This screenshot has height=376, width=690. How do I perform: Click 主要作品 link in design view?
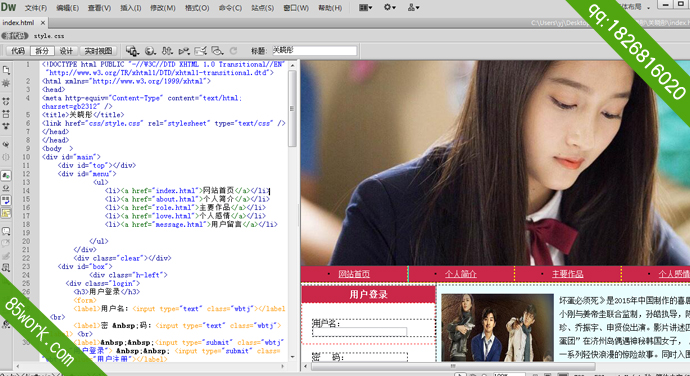(x=568, y=274)
